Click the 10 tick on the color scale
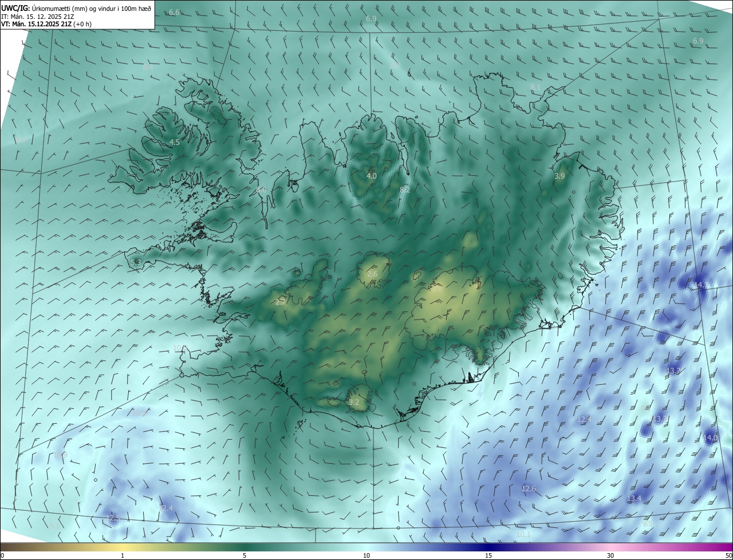 tap(366, 555)
